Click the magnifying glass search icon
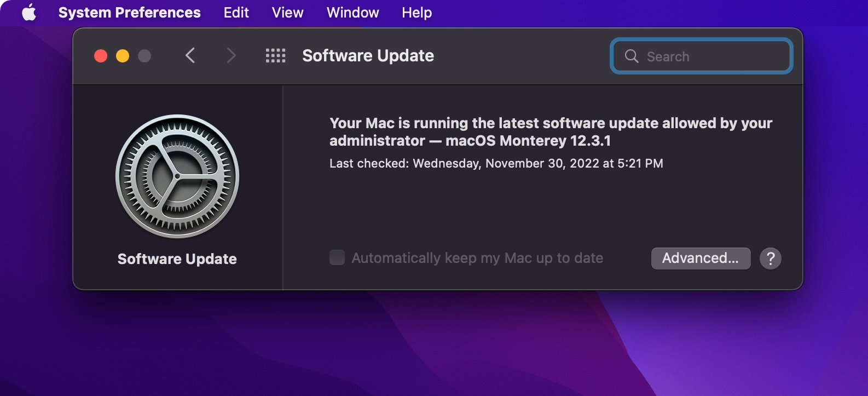Screen dimensions: 868x396 632,56
